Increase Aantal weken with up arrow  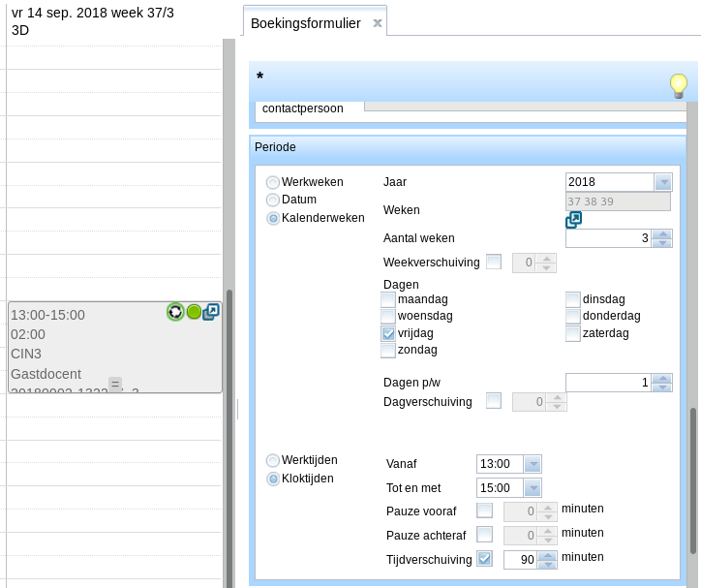pos(662,234)
